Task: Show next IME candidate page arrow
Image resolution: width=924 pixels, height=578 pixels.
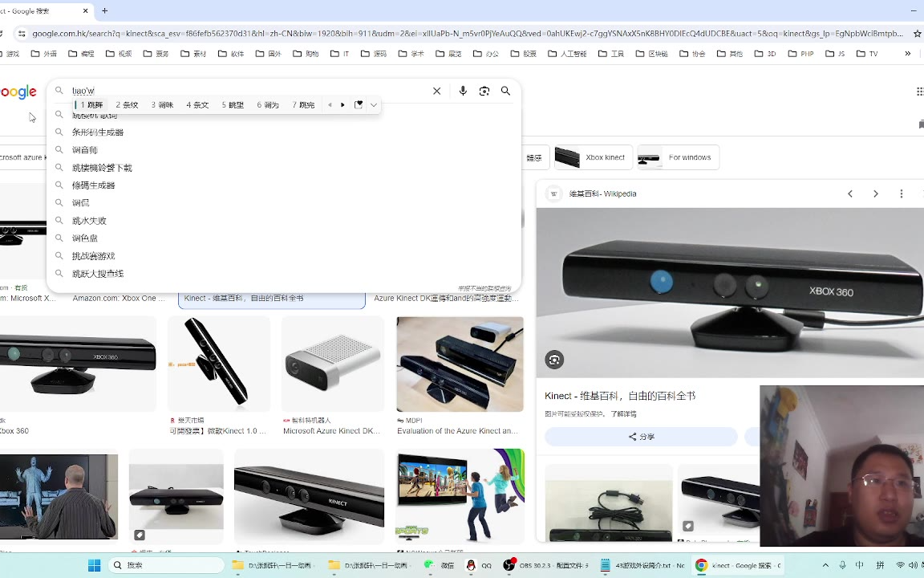Action: 342,105
